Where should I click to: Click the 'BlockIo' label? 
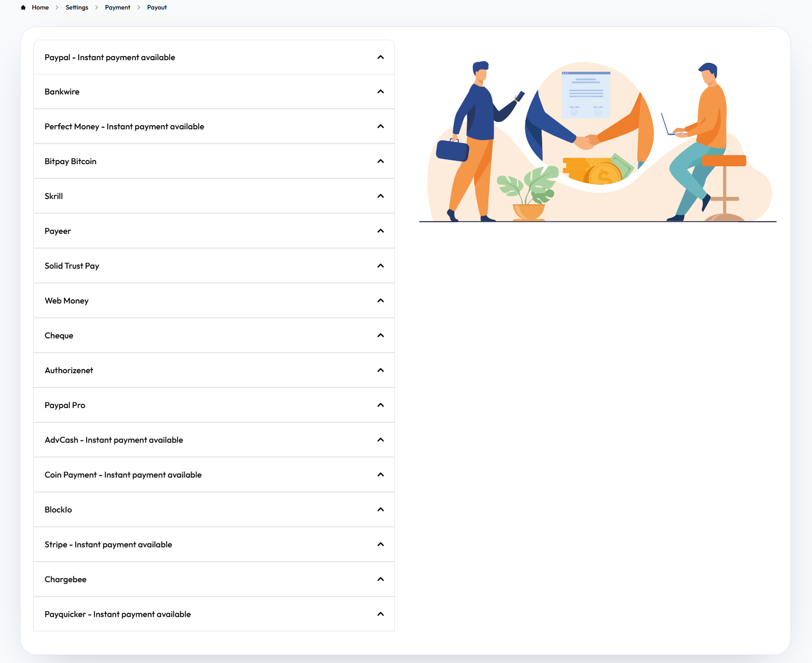click(x=58, y=510)
